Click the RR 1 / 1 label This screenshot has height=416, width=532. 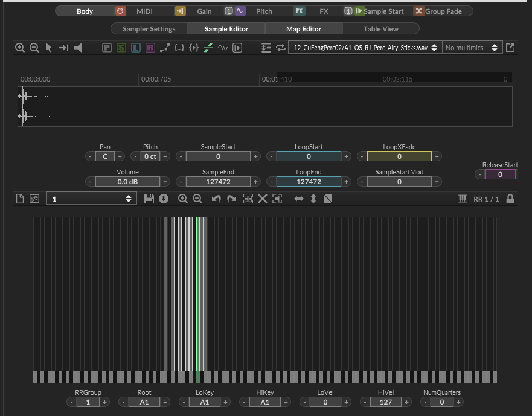tap(486, 199)
